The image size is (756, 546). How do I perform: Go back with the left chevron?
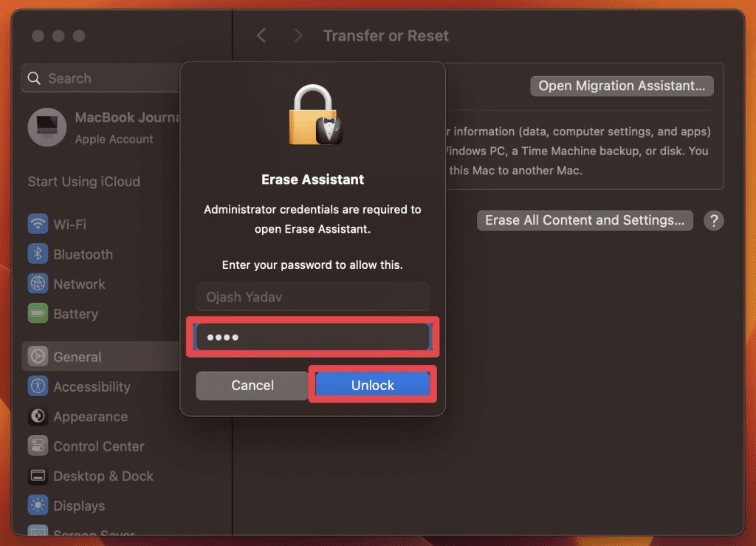click(x=261, y=35)
